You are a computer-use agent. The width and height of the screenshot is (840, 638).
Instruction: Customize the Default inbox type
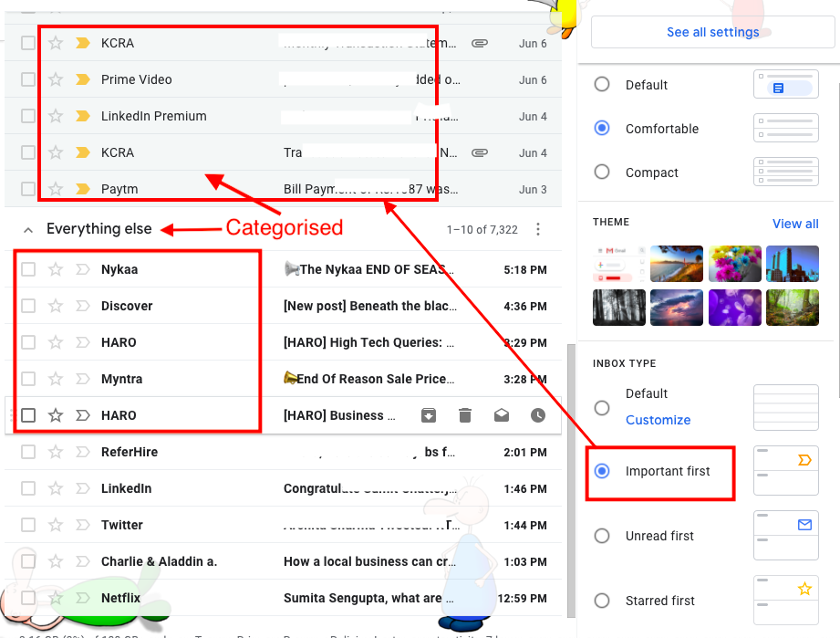click(x=658, y=420)
